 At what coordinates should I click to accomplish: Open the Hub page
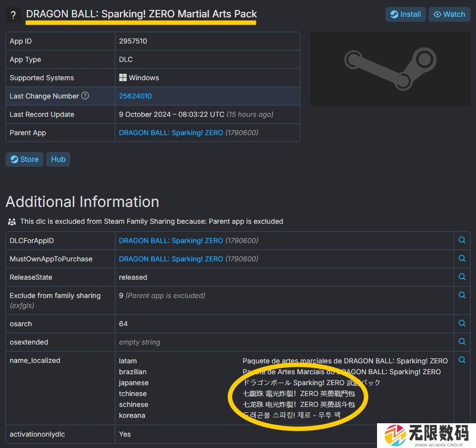(x=58, y=159)
